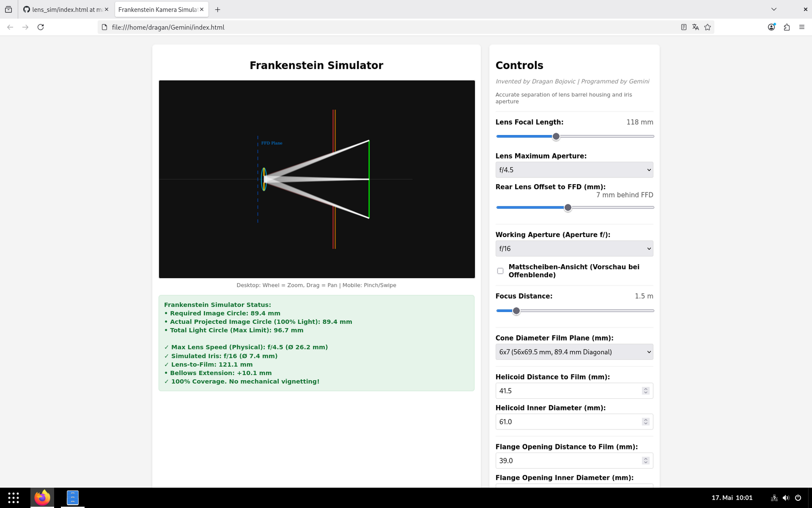The image size is (812, 508).
Task: Open the extensions panel
Action: [787, 27]
